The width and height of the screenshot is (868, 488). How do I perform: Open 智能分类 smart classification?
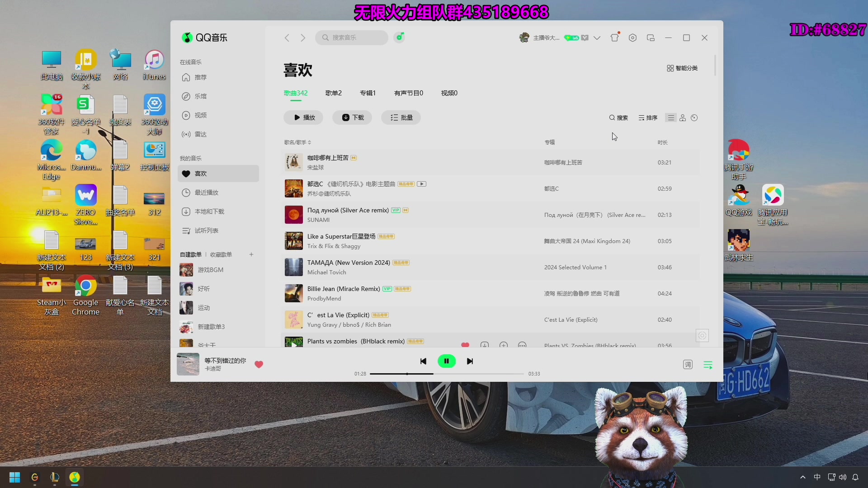(682, 68)
